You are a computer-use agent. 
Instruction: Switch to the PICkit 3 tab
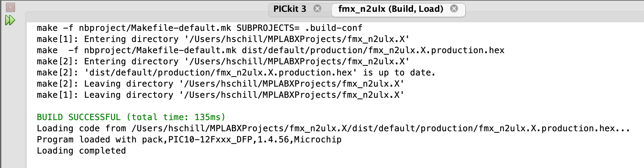click(x=289, y=9)
